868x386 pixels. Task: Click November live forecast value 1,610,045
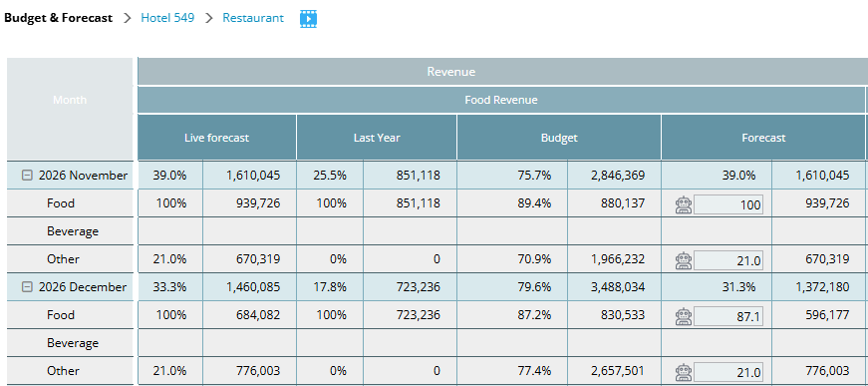coord(253,176)
